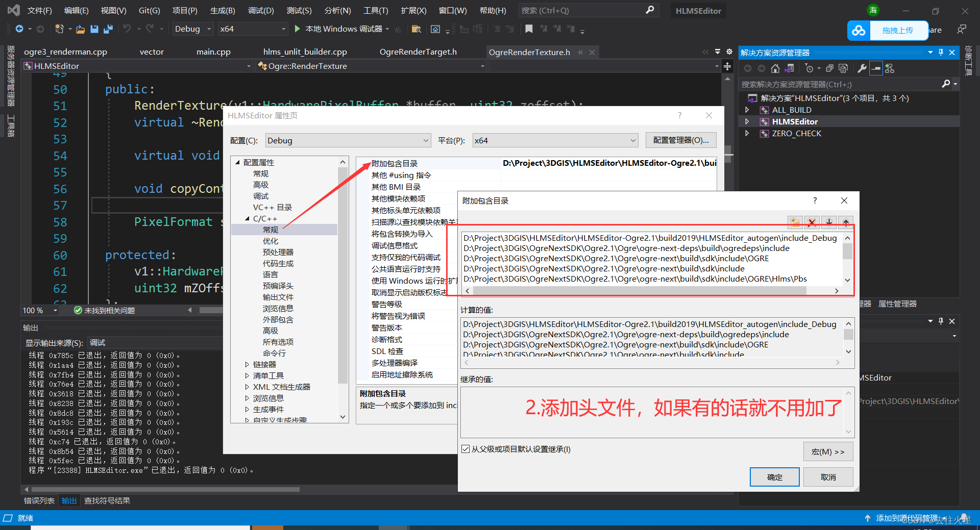The width and height of the screenshot is (980, 530).
Task: Click the save all icon in the toolbar
Action: click(108, 29)
